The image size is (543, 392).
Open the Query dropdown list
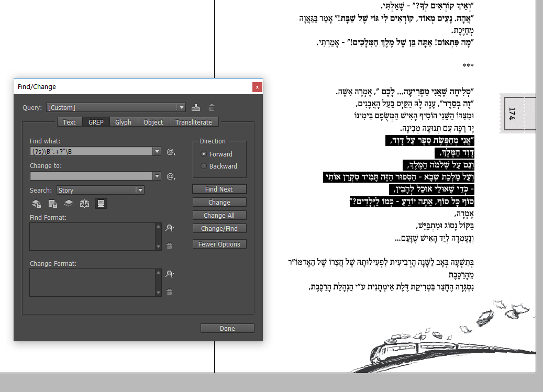[x=182, y=108]
